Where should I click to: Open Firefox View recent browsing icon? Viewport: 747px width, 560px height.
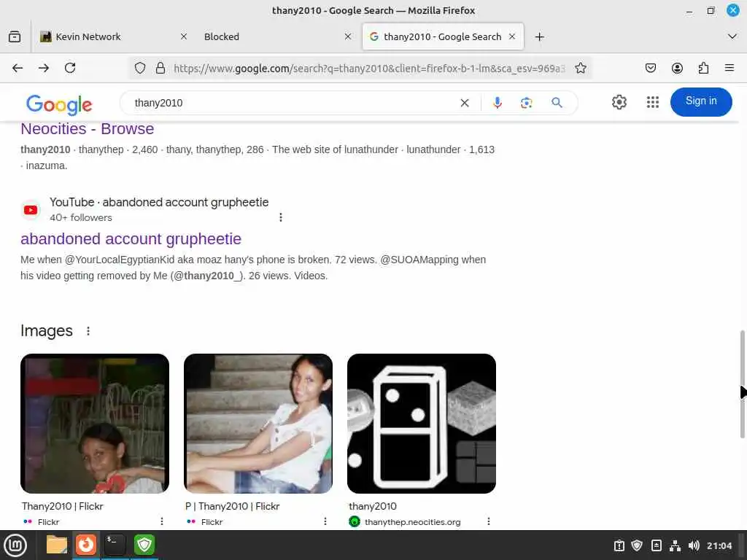click(x=15, y=36)
